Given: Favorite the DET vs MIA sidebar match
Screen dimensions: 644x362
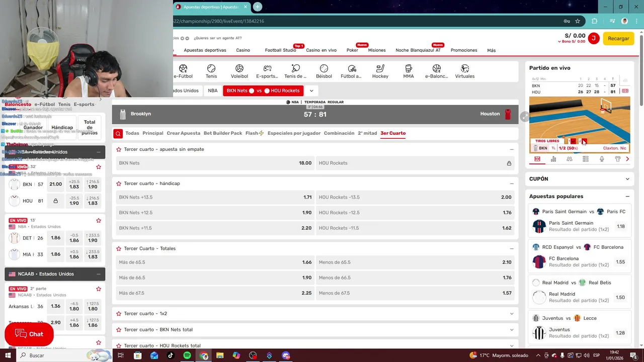Looking at the screenshot, I should click(99, 220).
